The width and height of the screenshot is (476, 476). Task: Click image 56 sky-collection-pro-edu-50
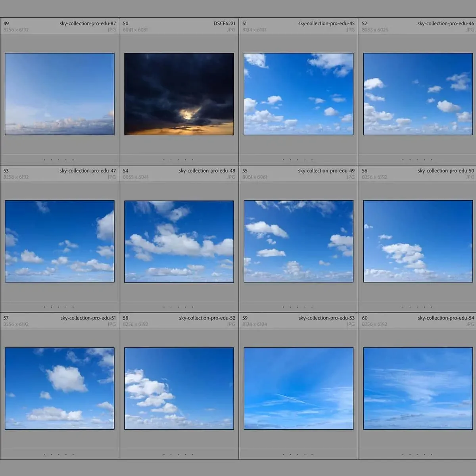click(418, 241)
